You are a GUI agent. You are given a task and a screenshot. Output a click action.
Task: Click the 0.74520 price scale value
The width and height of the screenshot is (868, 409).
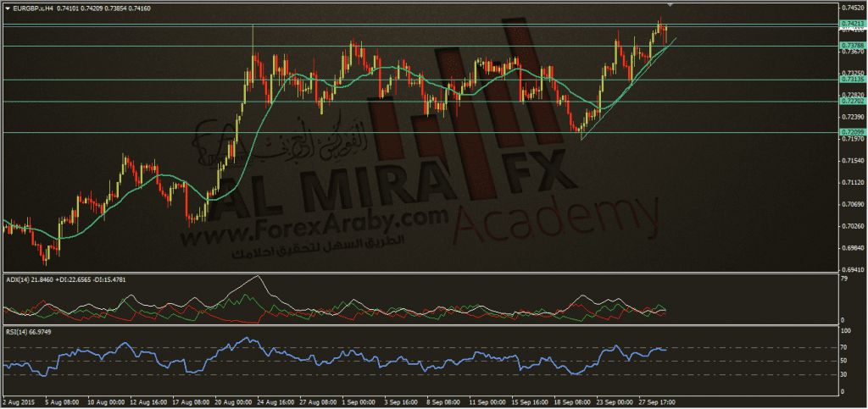[851, 8]
